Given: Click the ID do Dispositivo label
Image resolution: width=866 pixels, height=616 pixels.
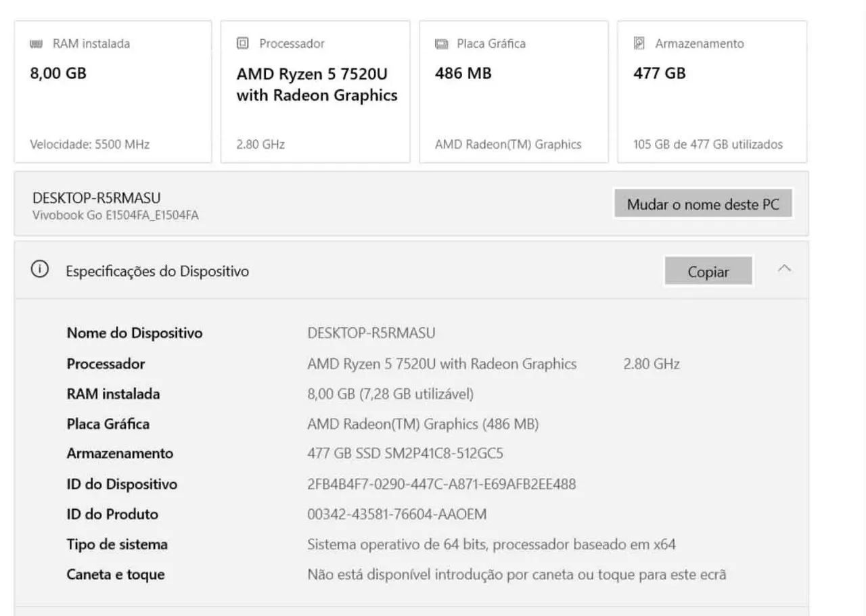Looking at the screenshot, I should pos(122,484).
